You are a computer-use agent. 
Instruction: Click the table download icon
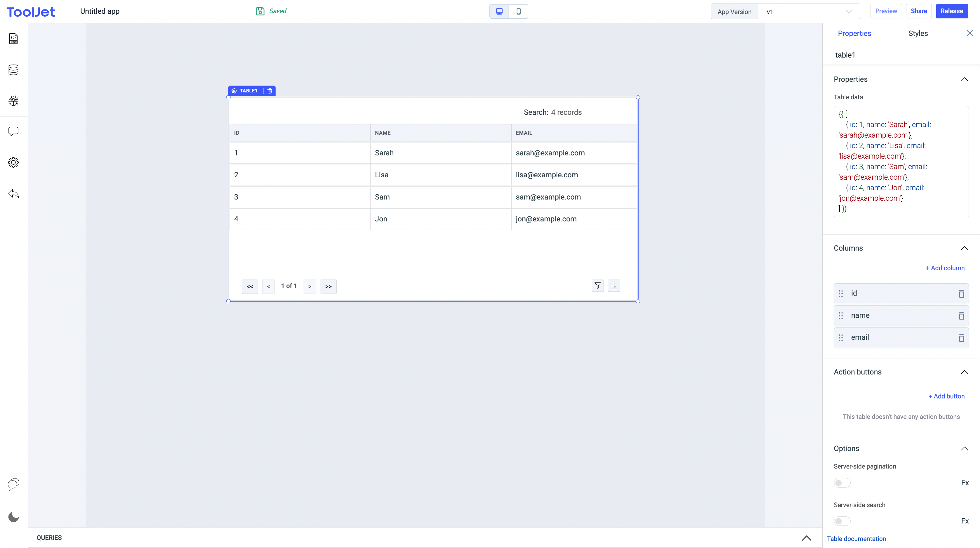click(x=614, y=286)
